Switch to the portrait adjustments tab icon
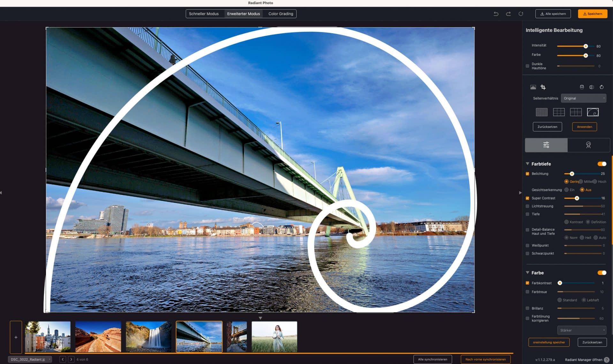This screenshot has width=613, height=364. point(588,145)
